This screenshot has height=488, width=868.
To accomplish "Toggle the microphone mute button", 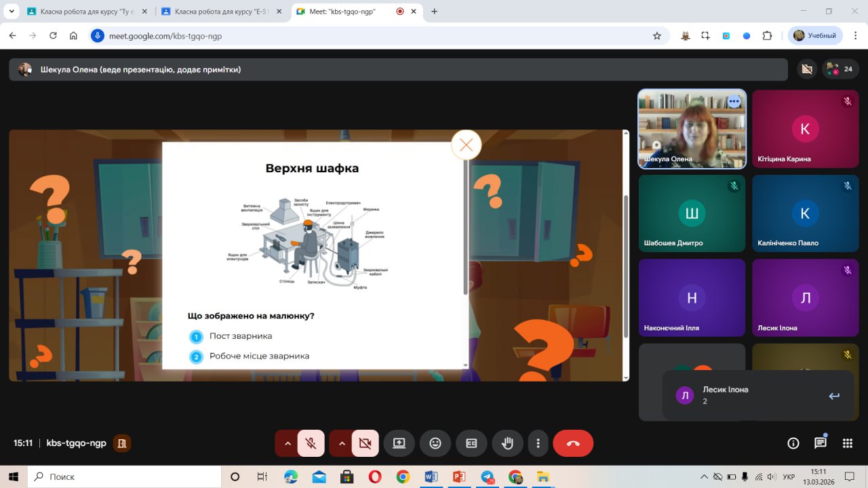I will click(x=311, y=443).
